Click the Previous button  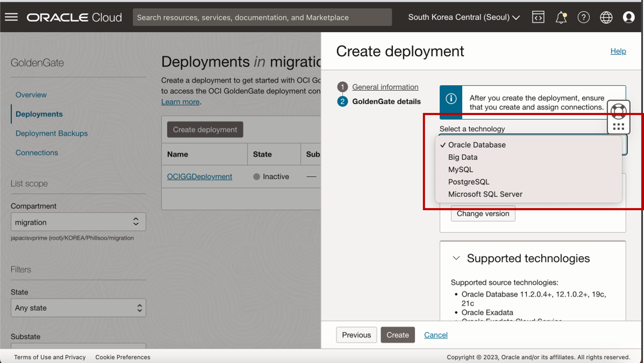point(356,335)
